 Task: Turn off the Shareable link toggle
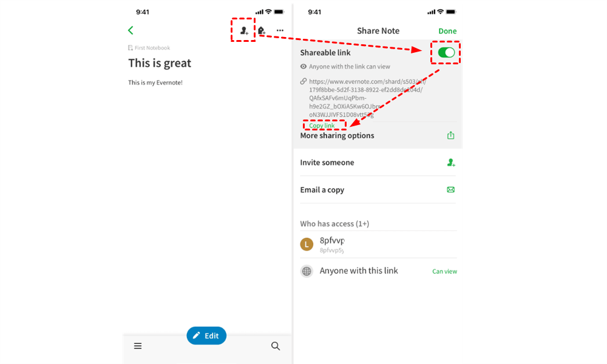pos(446,53)
